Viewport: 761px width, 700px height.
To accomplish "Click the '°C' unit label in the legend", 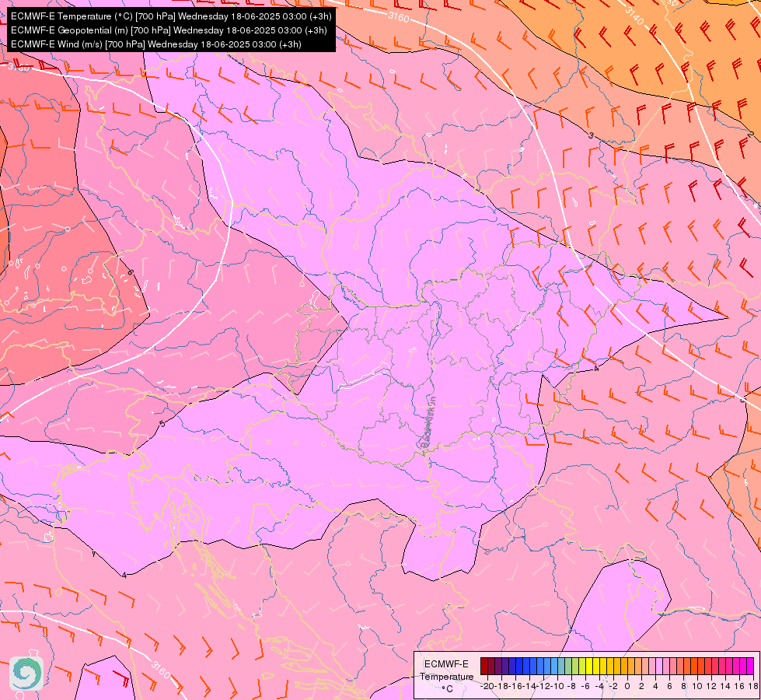I will pyautogui.click(x=446, y=689).
